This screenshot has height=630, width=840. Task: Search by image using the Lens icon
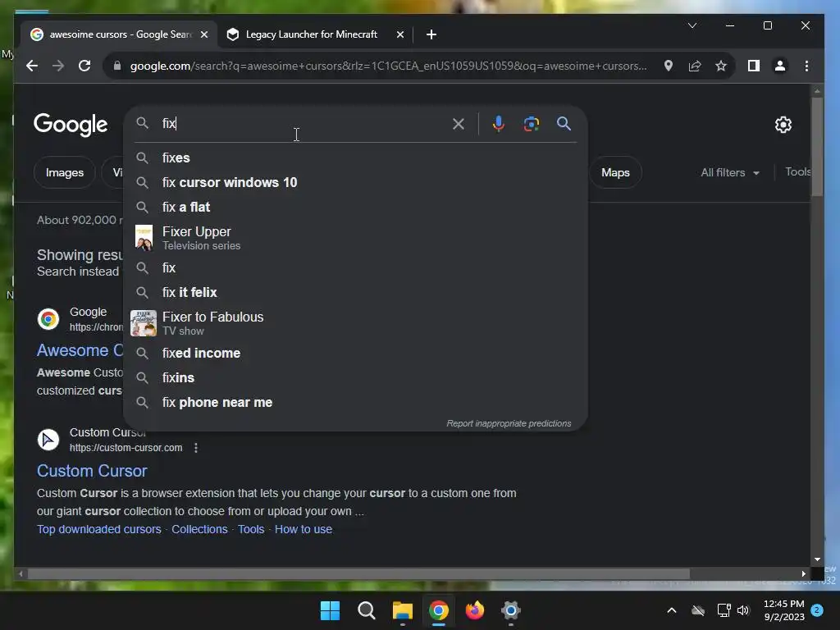(531, 124)
